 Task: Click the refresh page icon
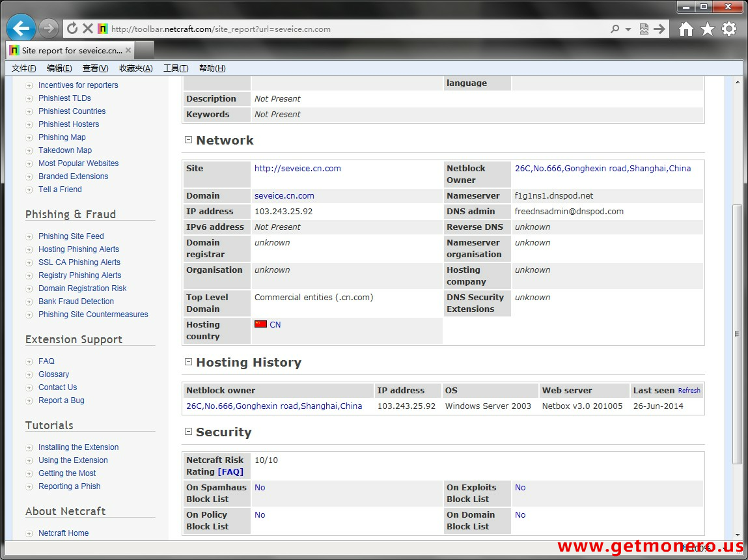click(72, 29)
